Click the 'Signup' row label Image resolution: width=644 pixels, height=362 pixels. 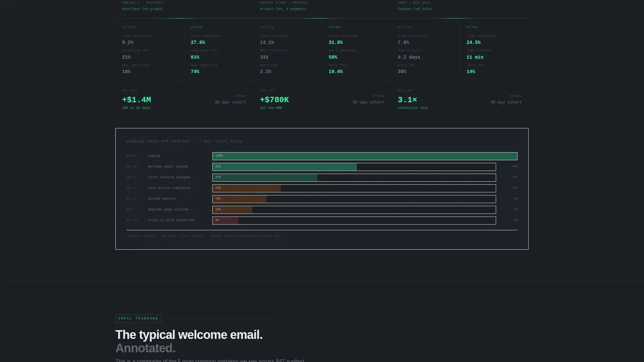154,156
